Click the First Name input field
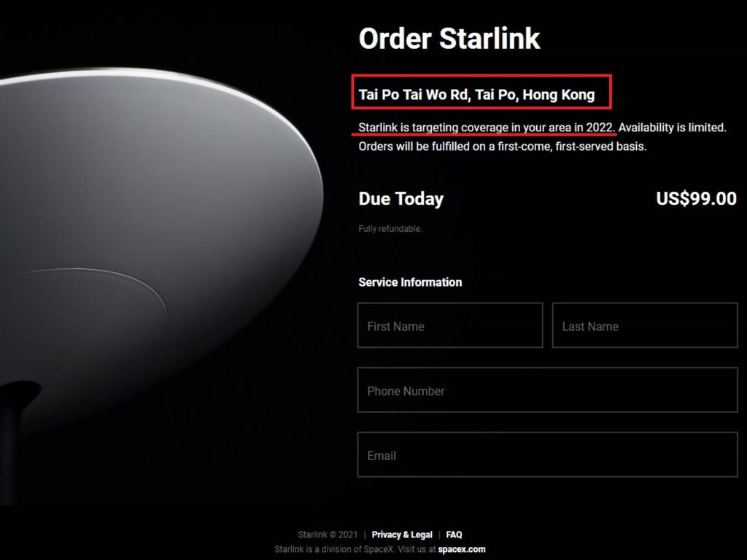The width and height of the screenshot is (747, 560). pyautogui.click(x=450, y=325)
